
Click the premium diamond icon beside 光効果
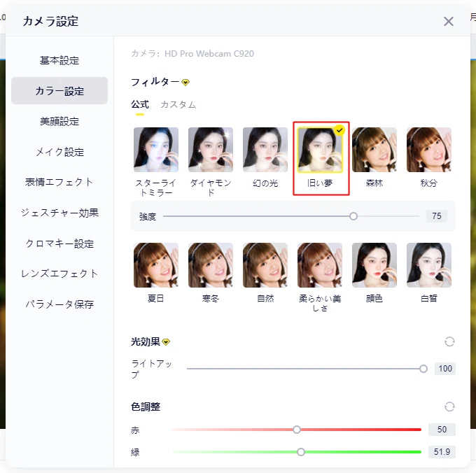click(166, 342)
